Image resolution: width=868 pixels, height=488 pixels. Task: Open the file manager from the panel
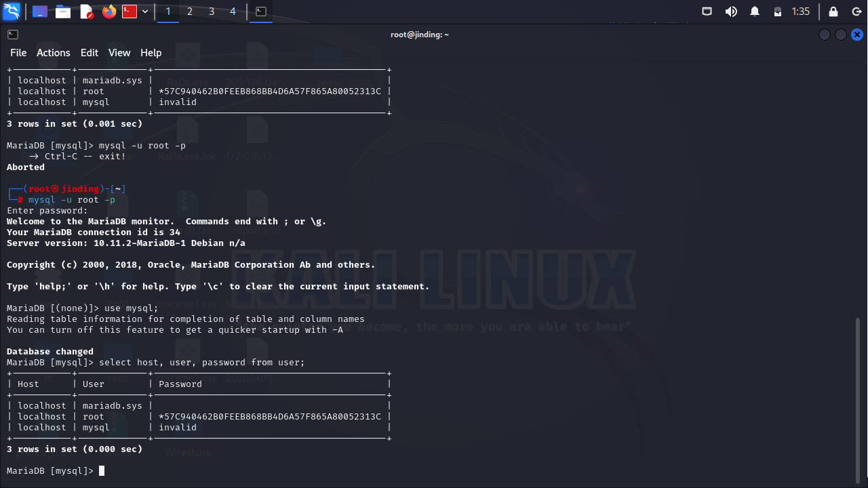pos(63,12)
